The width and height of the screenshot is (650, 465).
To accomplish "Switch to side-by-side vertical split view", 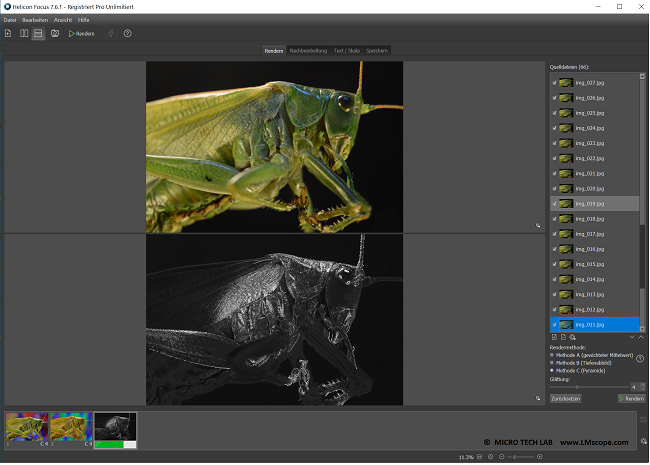I will 23,34.
